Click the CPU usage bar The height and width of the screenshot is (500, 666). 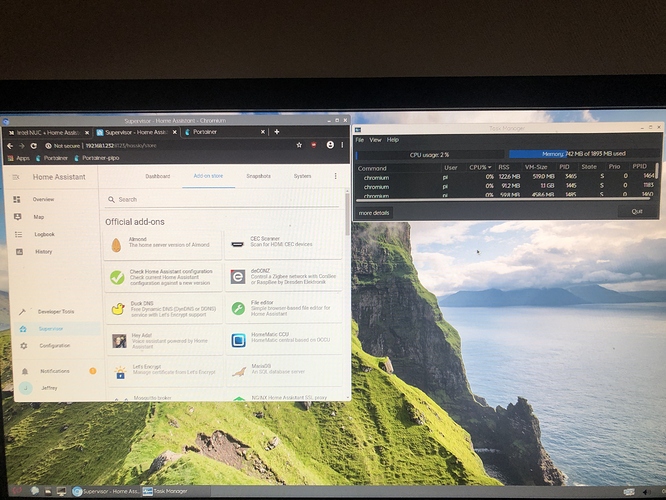point(429,155)
